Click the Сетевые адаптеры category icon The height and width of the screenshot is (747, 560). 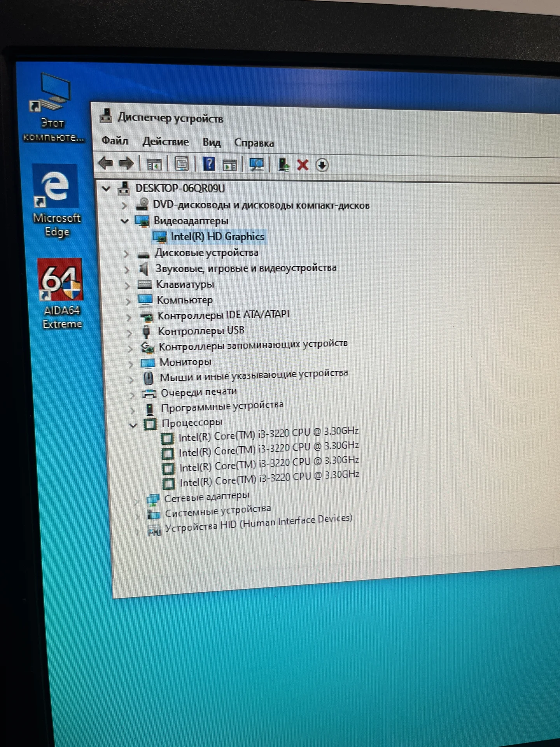pos(153,500)
